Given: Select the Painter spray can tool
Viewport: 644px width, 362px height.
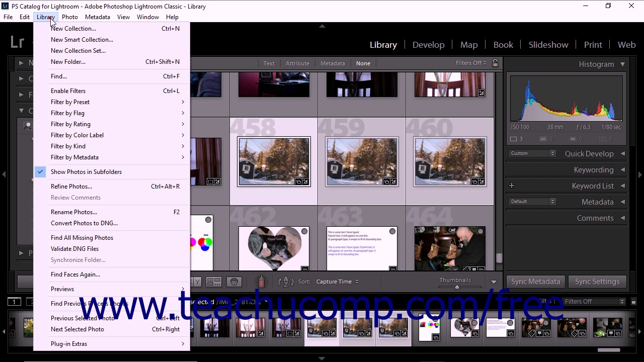Looking at the screenshot, I should [x=261, y=282].
